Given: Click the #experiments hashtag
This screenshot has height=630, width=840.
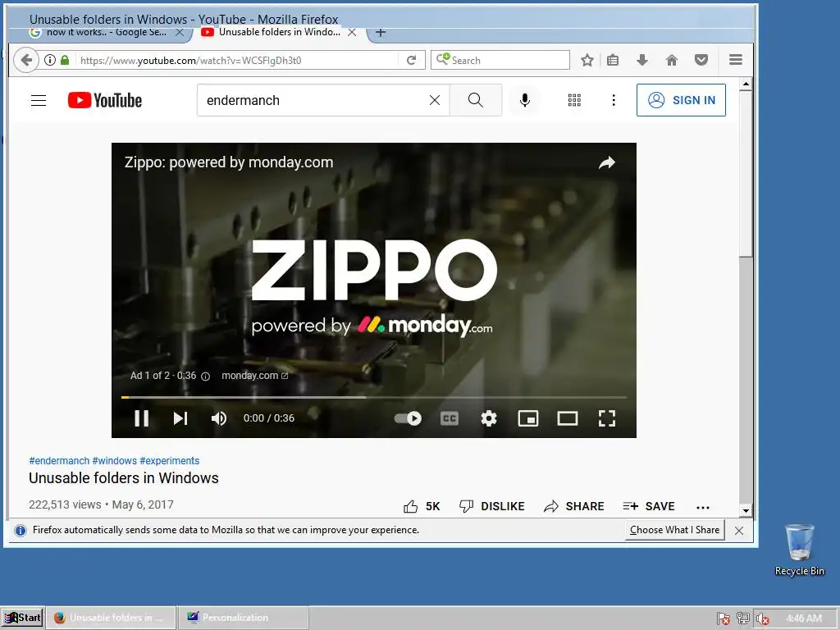Looking at the screenshot, I should [169, 461].
